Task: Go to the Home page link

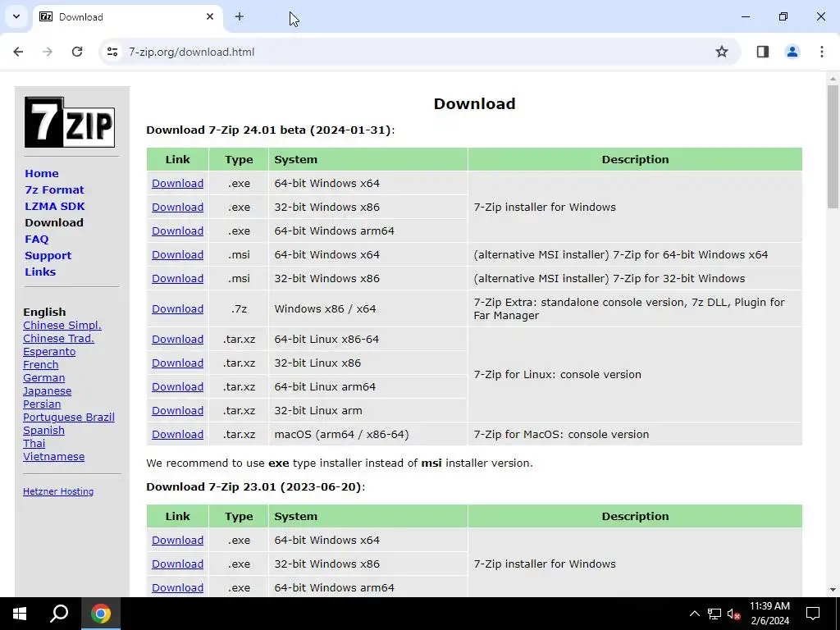Action: pos(42,174)
